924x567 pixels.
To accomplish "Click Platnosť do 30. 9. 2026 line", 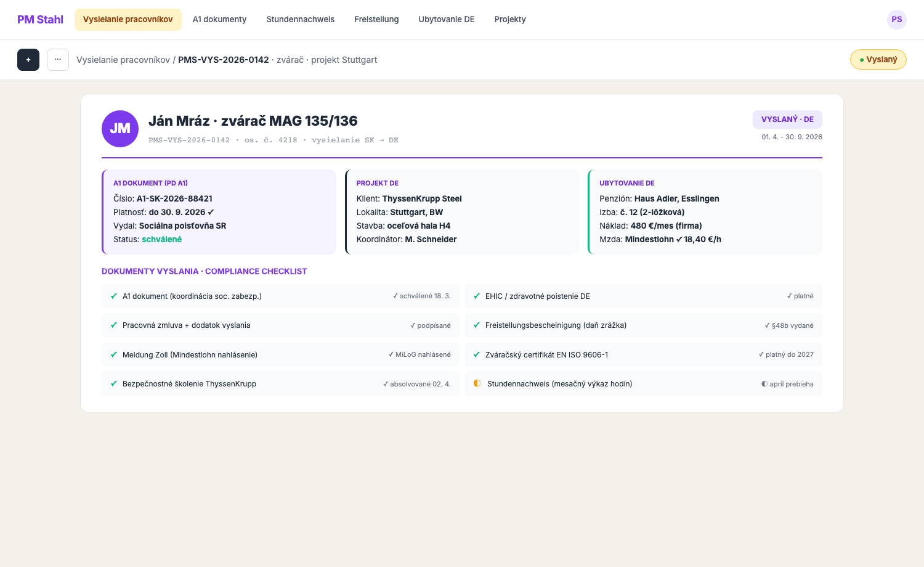I will [164, 212].
